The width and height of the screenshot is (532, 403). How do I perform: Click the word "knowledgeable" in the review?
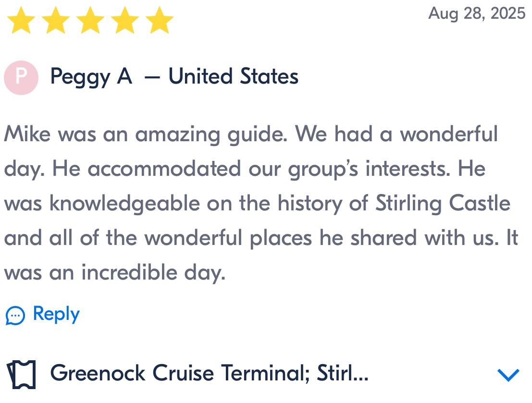point(125,203)
